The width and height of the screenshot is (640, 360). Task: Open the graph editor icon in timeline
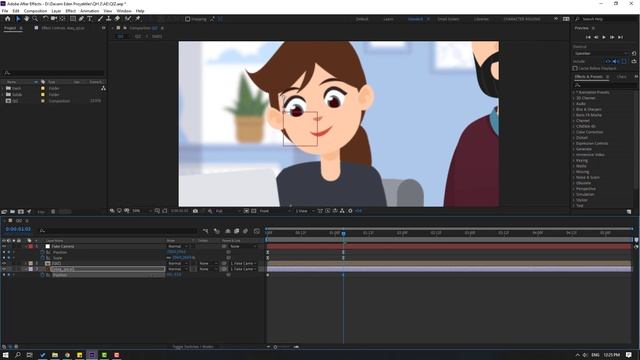click(x=257, y=231)
